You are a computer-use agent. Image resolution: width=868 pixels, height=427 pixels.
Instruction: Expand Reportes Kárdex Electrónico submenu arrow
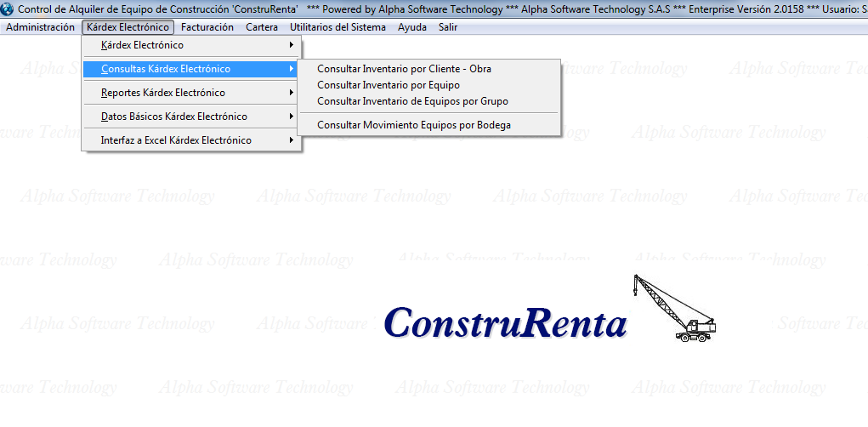[x=292, y=93]
